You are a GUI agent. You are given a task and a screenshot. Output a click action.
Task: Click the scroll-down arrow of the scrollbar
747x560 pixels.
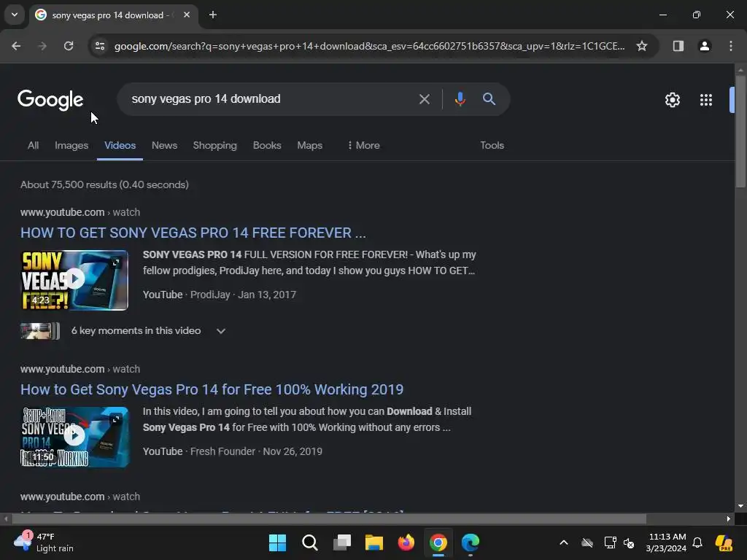[x=740, y=506]
